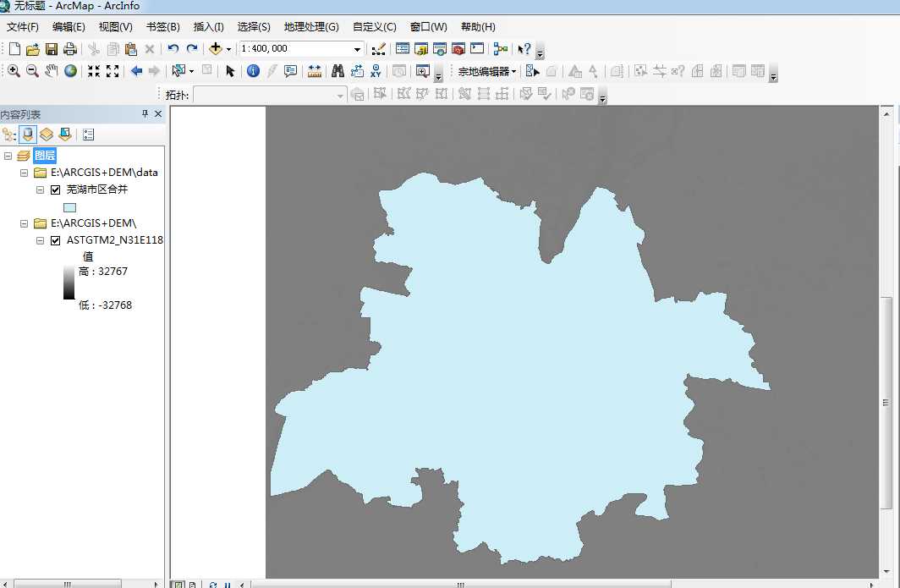This screenshot has height=588, width=900.
Task: Collapse the 芜湖市区合并 layer legend
Action: [41, 190]
